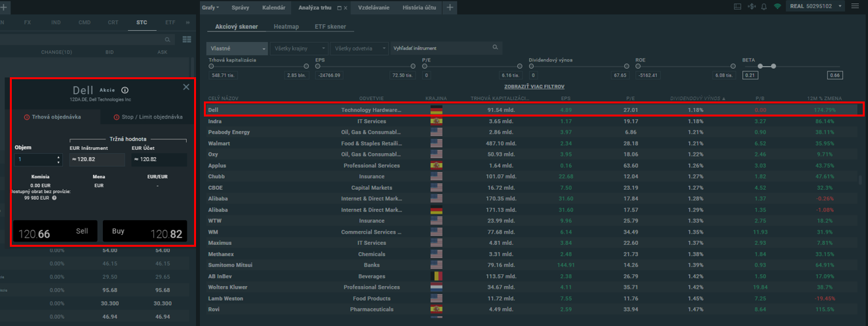Click the help icon beside 99 980 EUR
The width and height of the screenshot is (868, 326).
54,197
